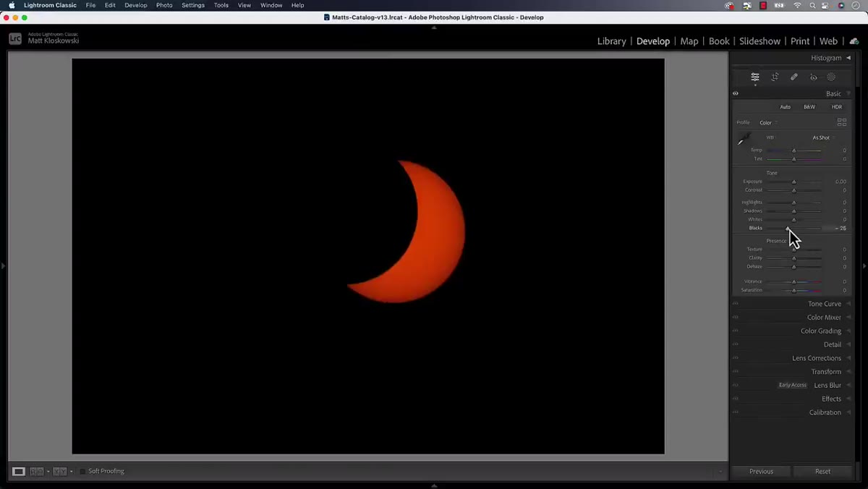Click the cloud sync status icon

pyautogui.click(x=854, y=41)
